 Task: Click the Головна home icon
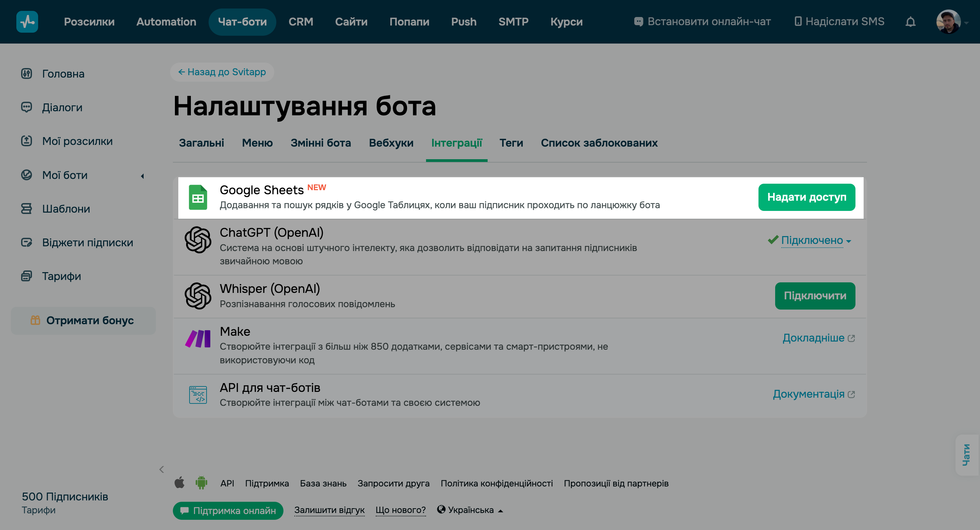(26, 74)
